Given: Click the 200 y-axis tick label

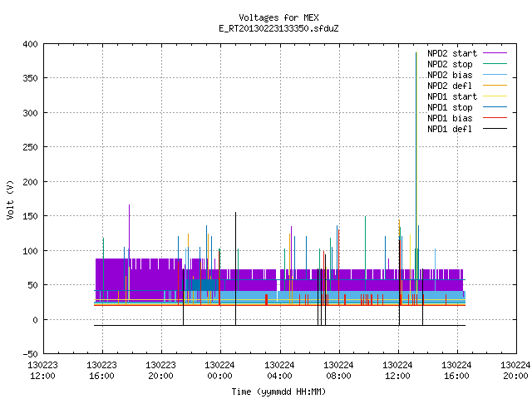Looking at the screenshot, I should pyautogui.click(x=30, y=182).
